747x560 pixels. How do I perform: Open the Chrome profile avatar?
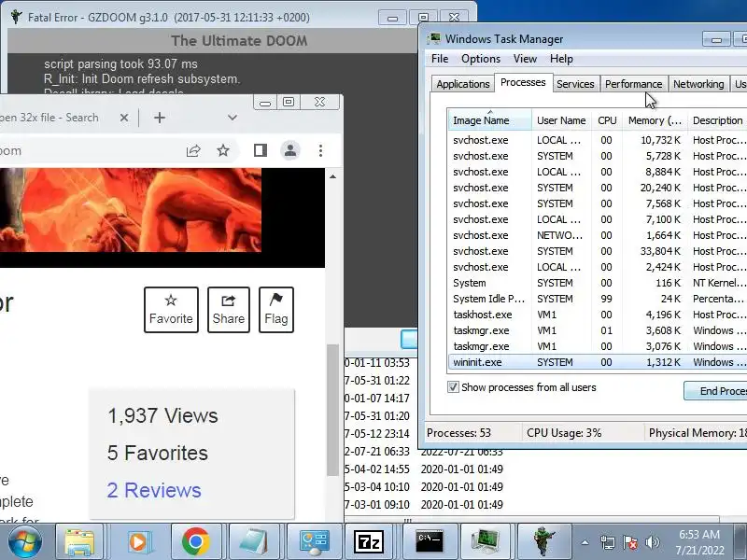click(x=290, y=150)
